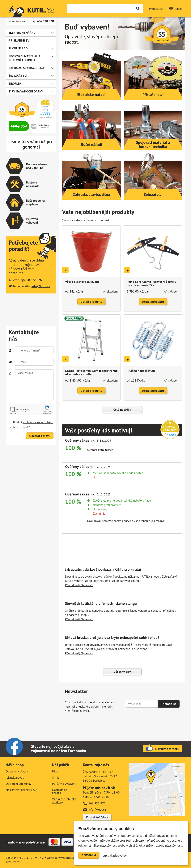Tick the personal data consent checkbox
Viewport: 191px width, 868px height.
pos(10,422)
